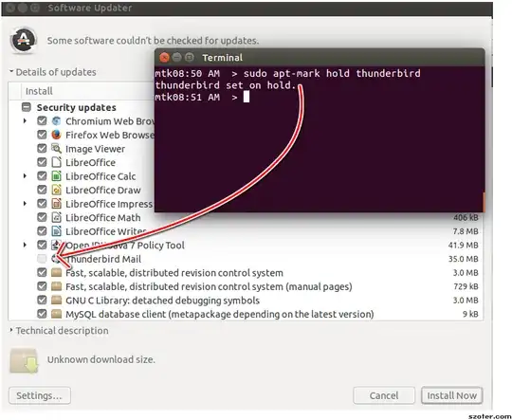Screen dimensions: 512x420
Task: Uncheck the LibreOffice Writer checkbox
Action: click(x=42, y=230)
